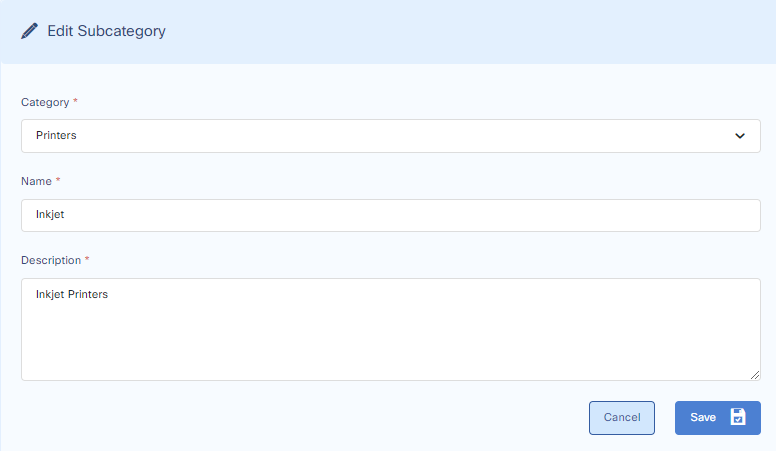Viewport: 776px width, 451px height.
Task: Select the 'Printers' value in Category
Action: [56, 136]
